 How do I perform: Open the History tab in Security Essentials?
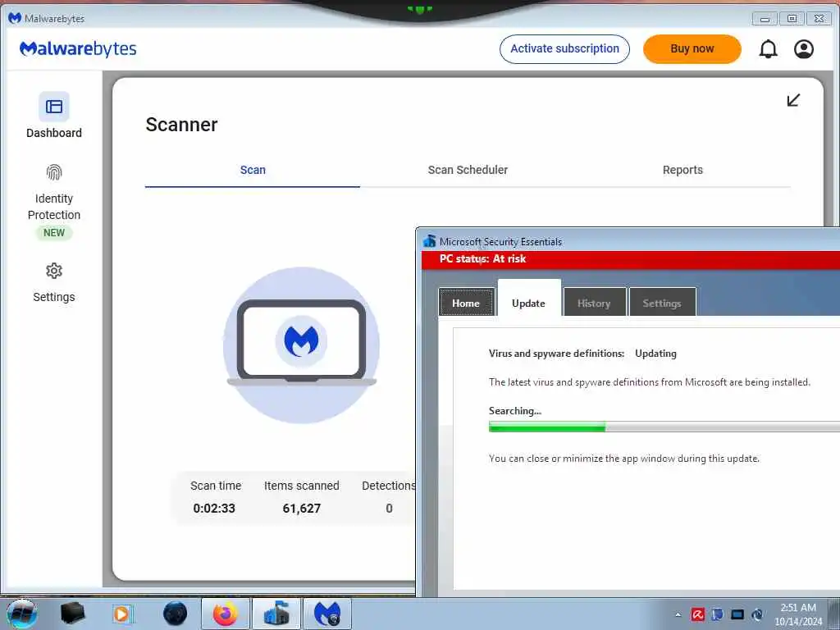tap(594, 303)
